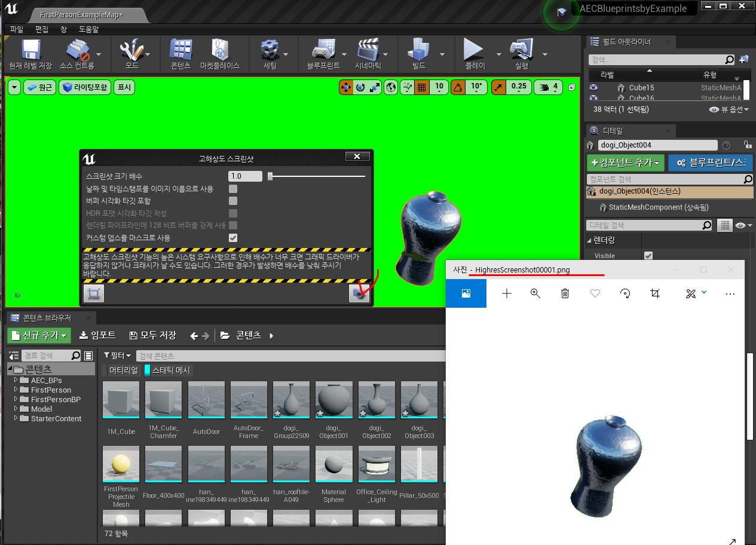Open rotation snap value 10° dropdown
Screen dimensions: 756x545
click(476, 87)
